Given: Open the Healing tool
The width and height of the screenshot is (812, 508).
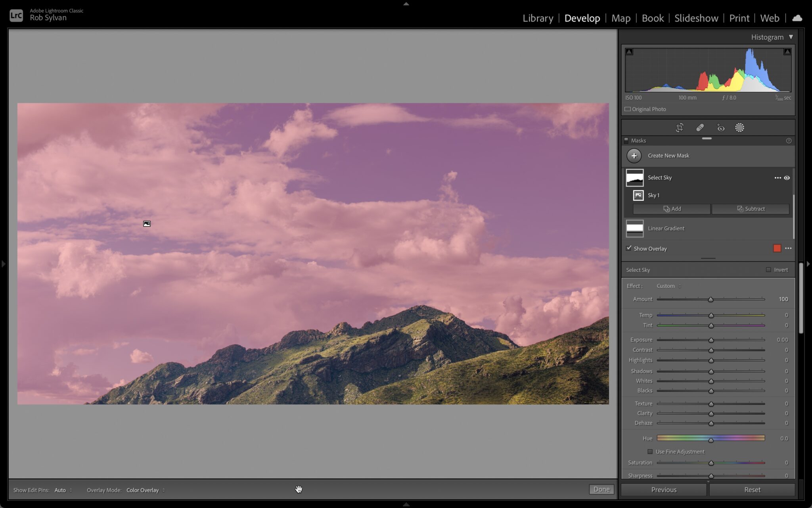Looking at the screenshot, I should (700, 127).
